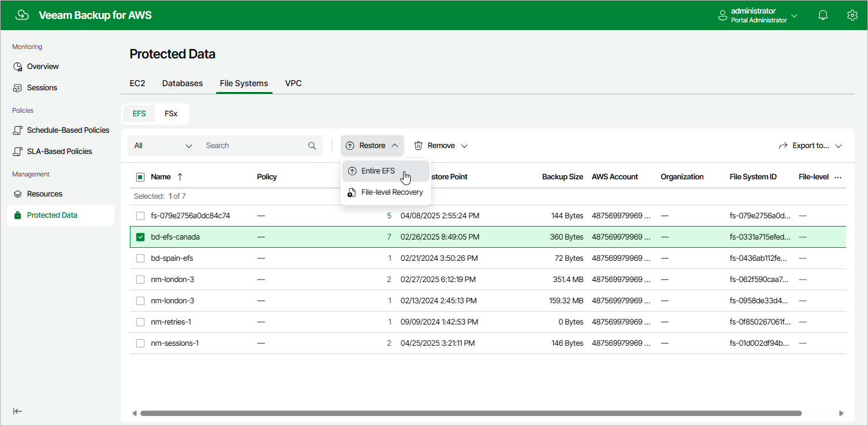The height and width of the screenshot is (426, 868).
Task: Click the File-level Recovery menu icon
Action: pos(352,192)
